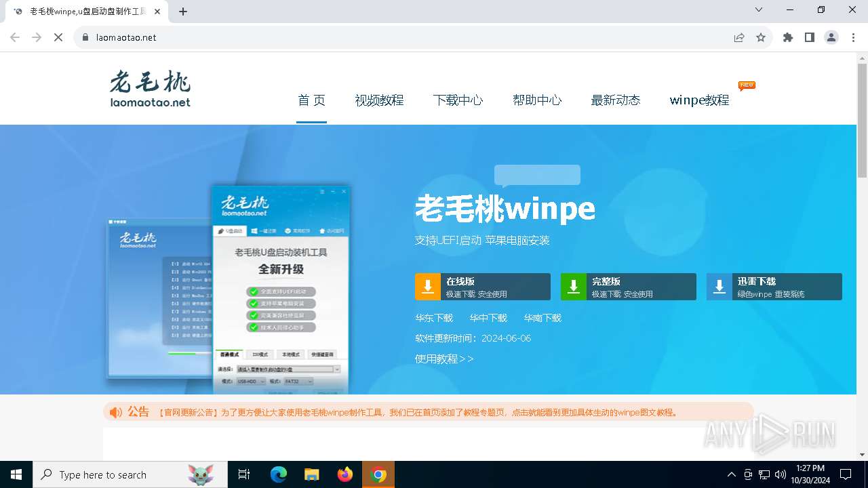Click the blue download icon for 迅雷下载
868x488 pixels.
719,287
